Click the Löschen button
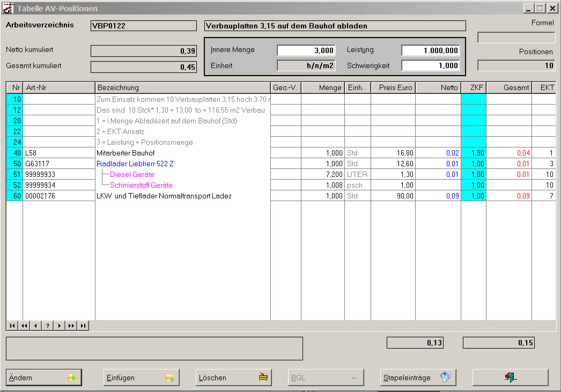The image size is (561, 392). coord(233,378)
